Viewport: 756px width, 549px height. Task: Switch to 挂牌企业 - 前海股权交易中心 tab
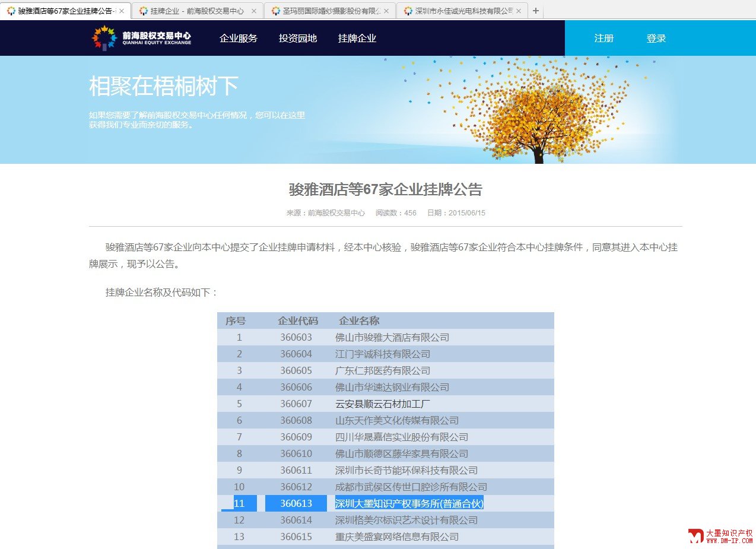click(197, 11)
